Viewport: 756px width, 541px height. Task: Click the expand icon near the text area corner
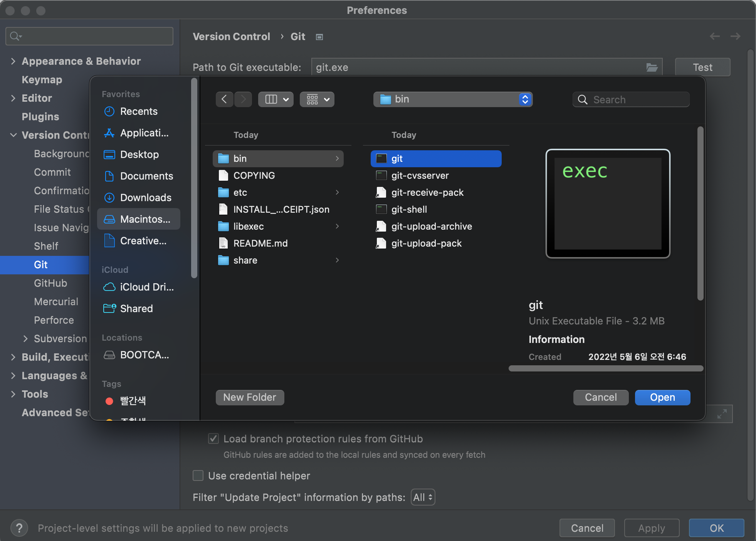coord(722,414)
